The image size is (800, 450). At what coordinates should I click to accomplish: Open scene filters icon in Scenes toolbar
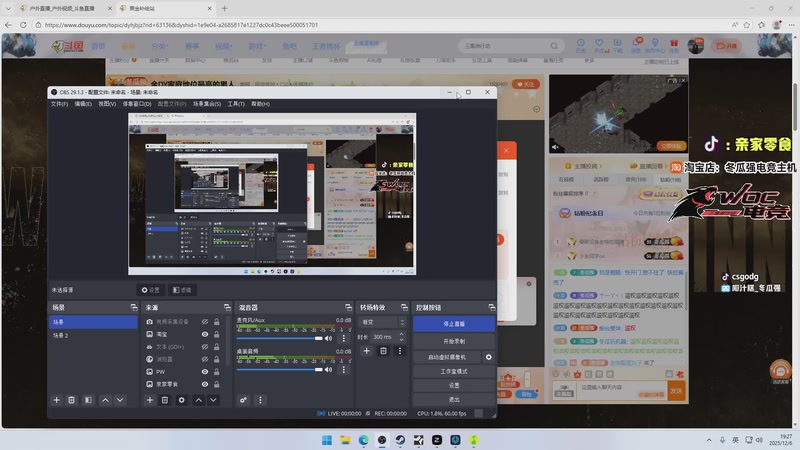(x=88, y=400)
